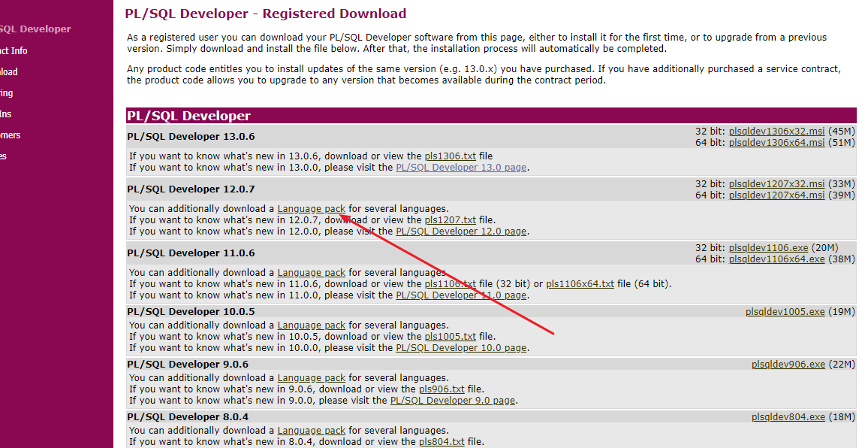Viewport: 868px width, 448px height.
Task: Select the PL/SQL Developer 11.0.6 heading
Action: tap(191, 253)
